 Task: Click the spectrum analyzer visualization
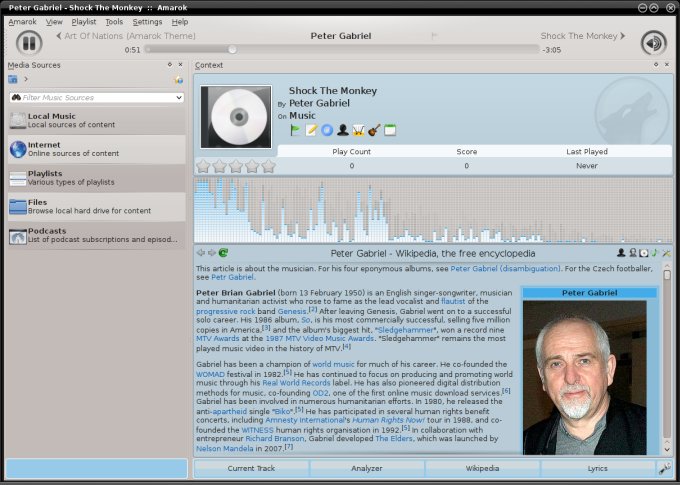tap(433, 210)
